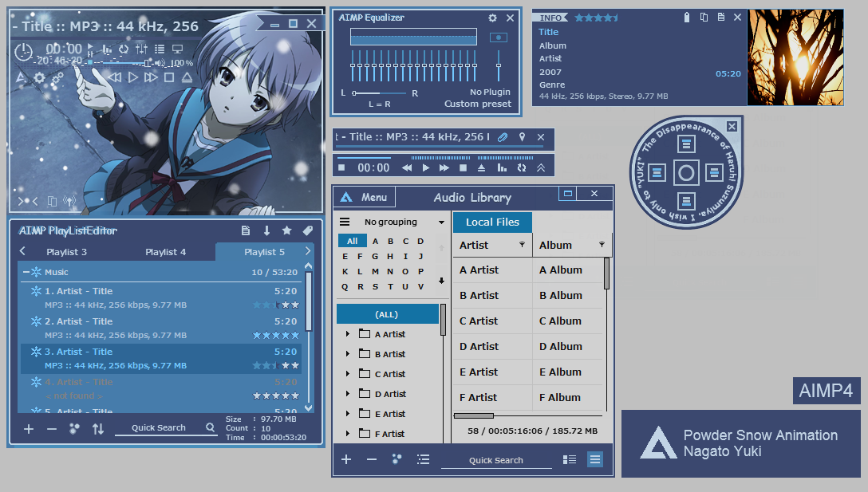Click the tag icon in PlayListEditor header

307,230
